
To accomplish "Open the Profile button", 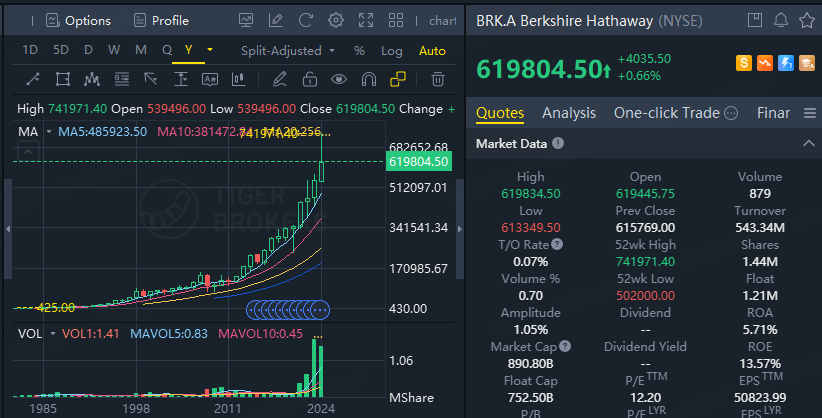I will pos(160,20).
